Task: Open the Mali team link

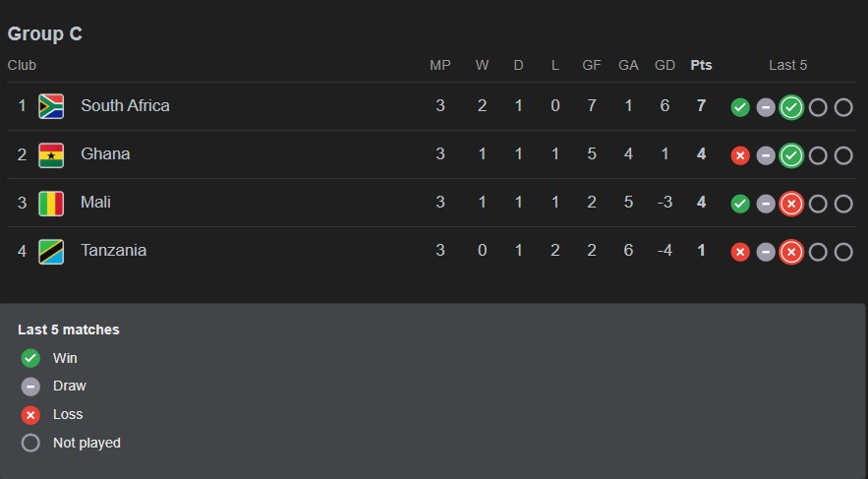Action: [x=95, y=202]
